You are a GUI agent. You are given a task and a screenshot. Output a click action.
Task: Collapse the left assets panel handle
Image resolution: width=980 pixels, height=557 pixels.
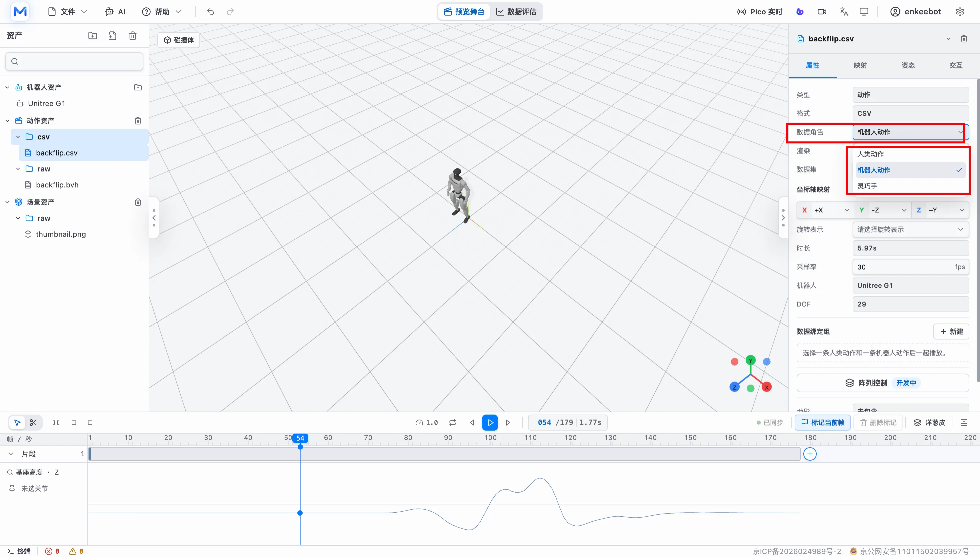(154, 218)
